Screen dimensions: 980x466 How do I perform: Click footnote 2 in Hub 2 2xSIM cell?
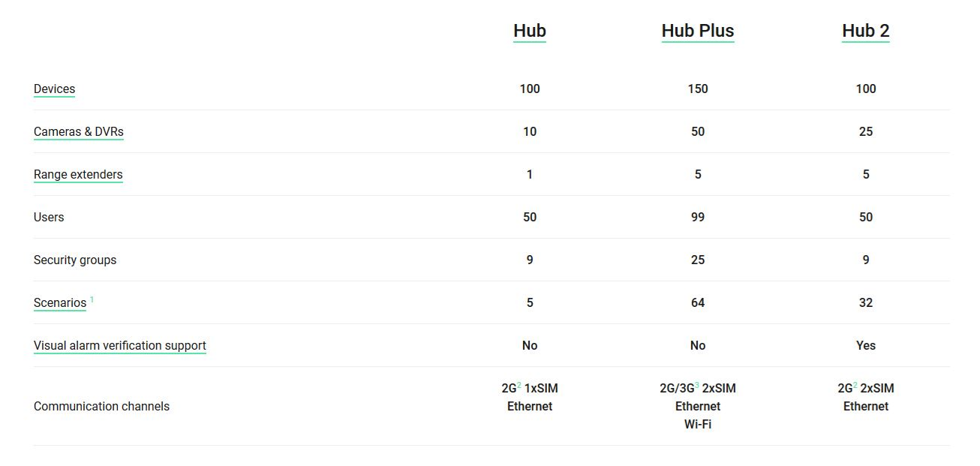click(855, 385)
